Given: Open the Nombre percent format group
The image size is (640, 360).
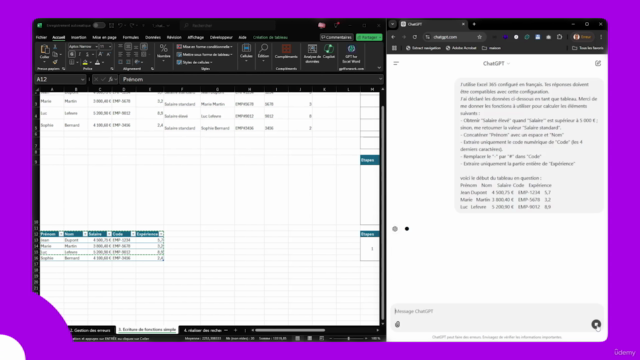Looking at the screenshot, I should (164, 52).
